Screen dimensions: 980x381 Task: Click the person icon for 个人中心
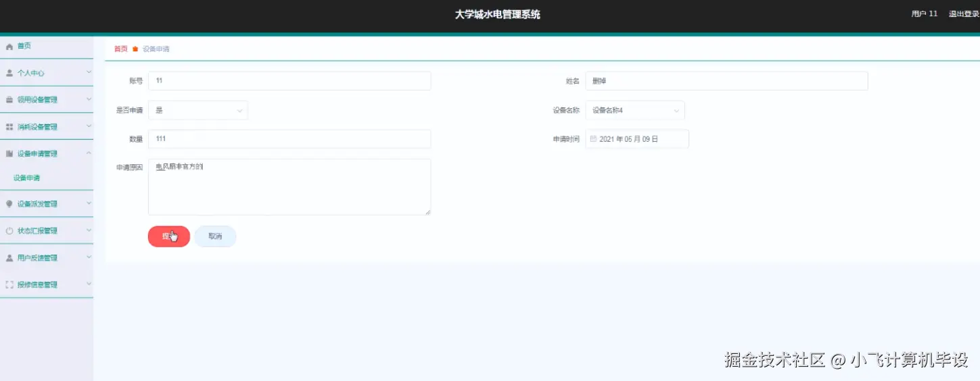(x=9, y=73)
